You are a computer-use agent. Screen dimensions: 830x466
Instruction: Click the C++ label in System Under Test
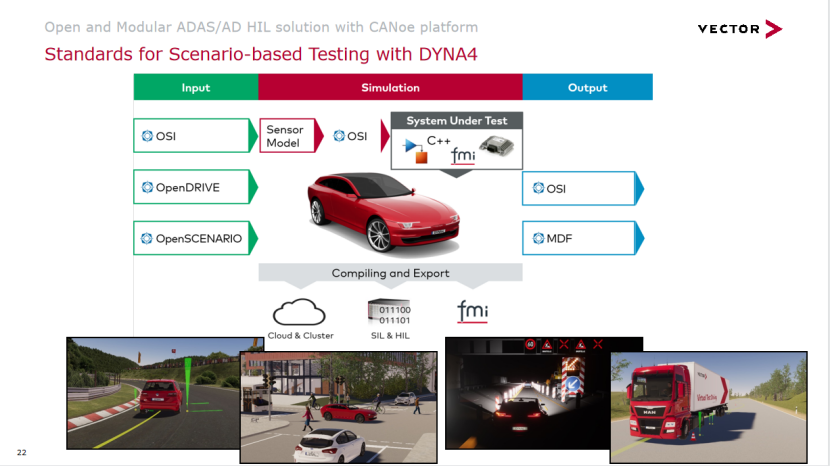[439, 141]
